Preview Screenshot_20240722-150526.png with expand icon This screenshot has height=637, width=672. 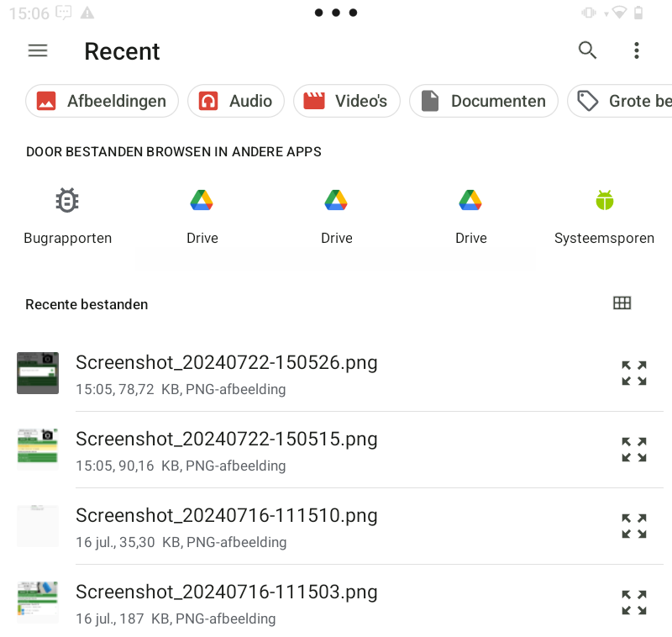click(x=633, y=373)
